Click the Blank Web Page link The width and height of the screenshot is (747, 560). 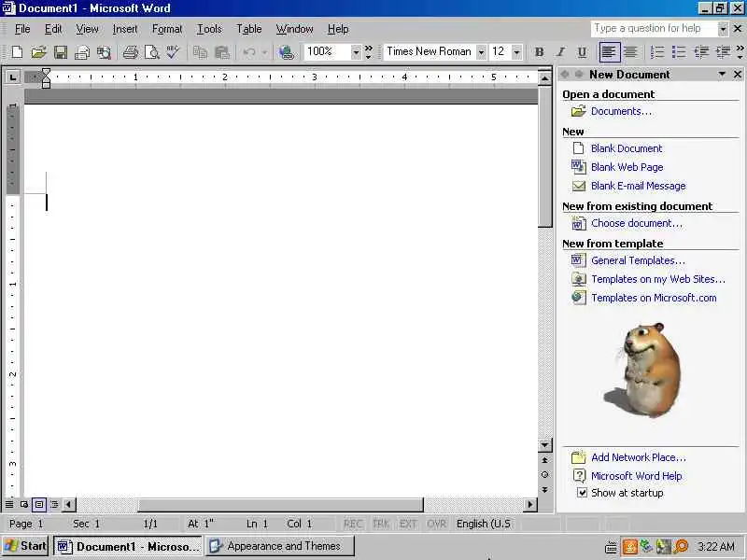pyautogui.click(x=627, y=167)
